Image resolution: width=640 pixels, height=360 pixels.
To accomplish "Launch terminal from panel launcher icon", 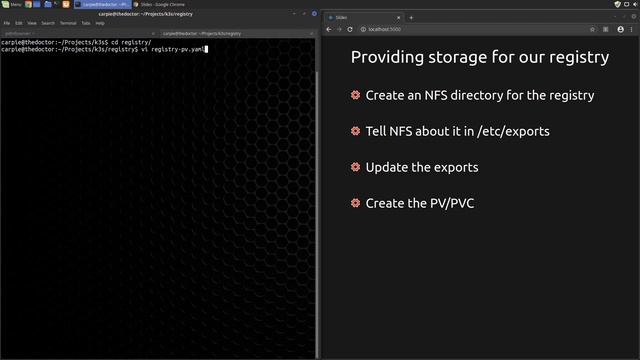I will tap(57, 4).
